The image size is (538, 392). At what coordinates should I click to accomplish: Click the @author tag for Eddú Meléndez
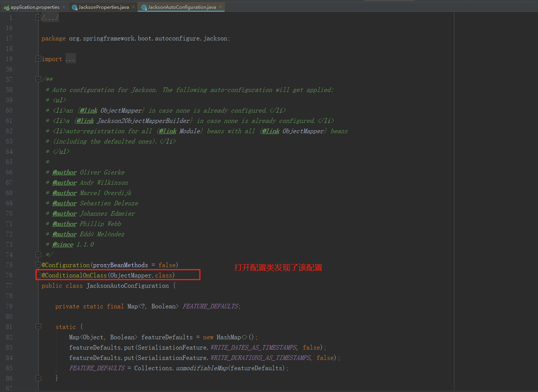pyautogui.click(x=65, y=234)
